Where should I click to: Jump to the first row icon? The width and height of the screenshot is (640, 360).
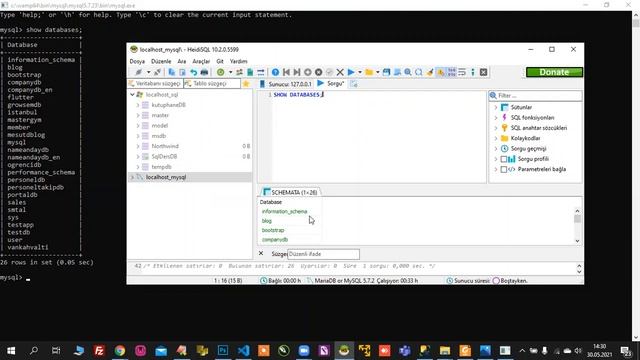click(x=286, y=72)
